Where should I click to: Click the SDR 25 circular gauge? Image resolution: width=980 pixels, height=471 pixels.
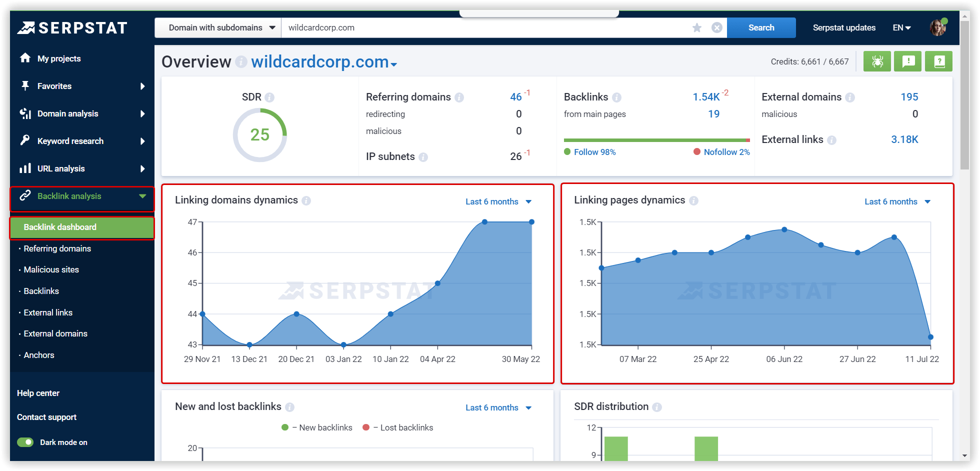tap(259, 135)
